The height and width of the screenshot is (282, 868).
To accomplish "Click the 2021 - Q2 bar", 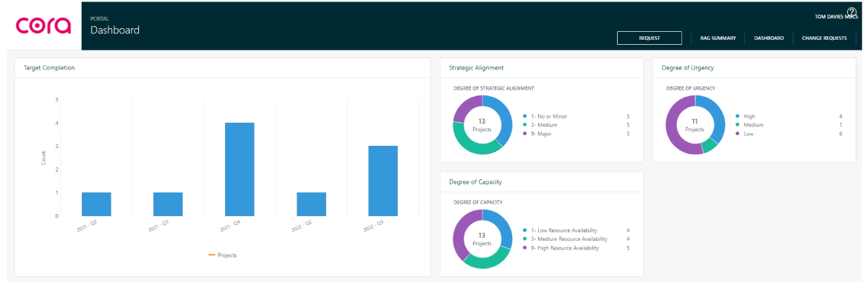I will pyautogui.click(x=96, y=204).
